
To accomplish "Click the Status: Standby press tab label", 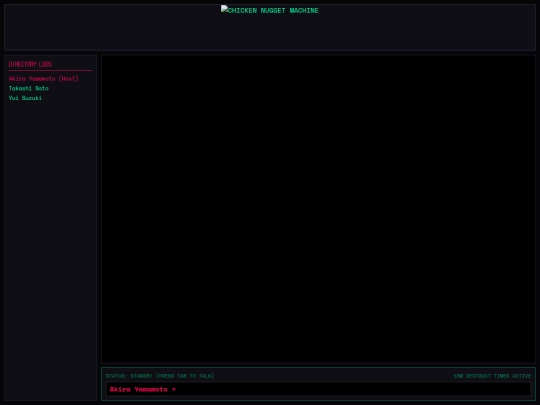I will point(160,376).
